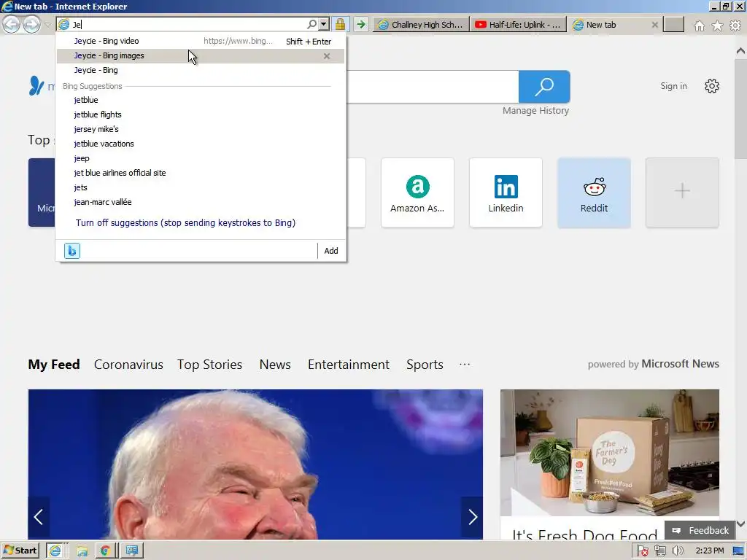Open the Tools gear icon in IE toolbar

735,26
